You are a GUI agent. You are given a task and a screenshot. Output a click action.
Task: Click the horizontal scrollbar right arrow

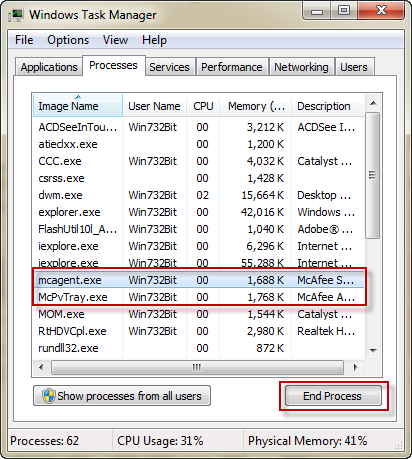[x=355, y=367]
